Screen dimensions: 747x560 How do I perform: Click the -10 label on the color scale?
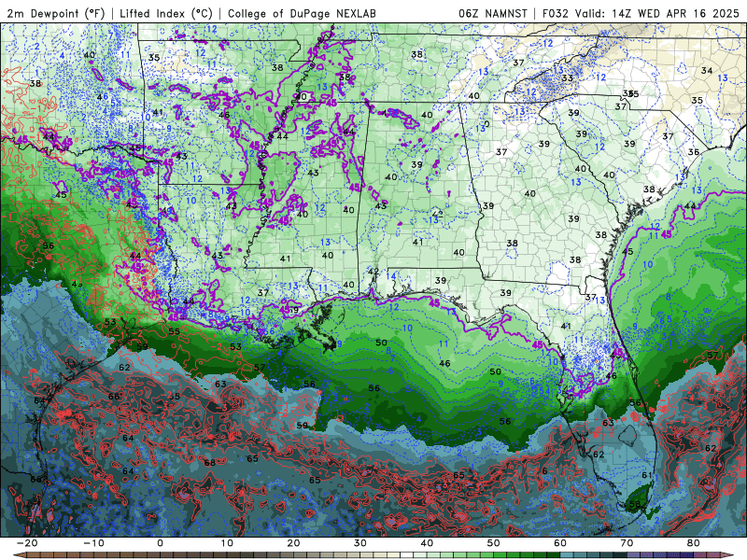[x=94, y=543]
